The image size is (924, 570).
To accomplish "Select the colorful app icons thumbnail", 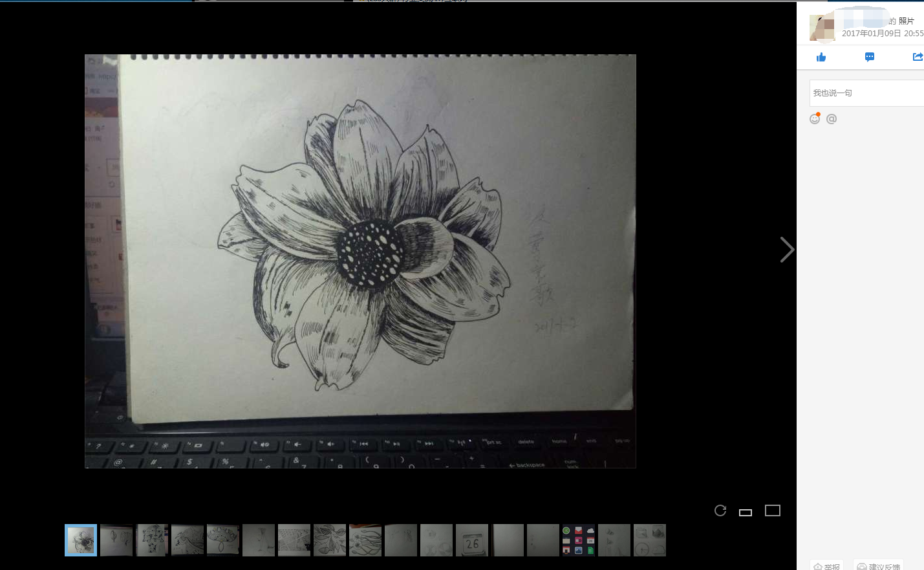I will pos(579,540).
